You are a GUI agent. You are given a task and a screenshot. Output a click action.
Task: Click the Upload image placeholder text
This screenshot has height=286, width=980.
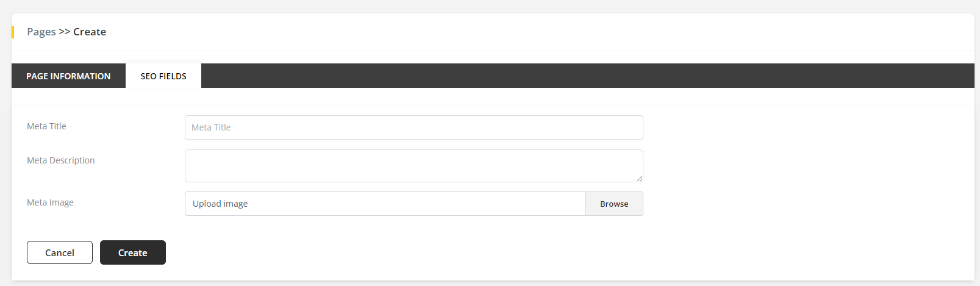pos(220,204)
